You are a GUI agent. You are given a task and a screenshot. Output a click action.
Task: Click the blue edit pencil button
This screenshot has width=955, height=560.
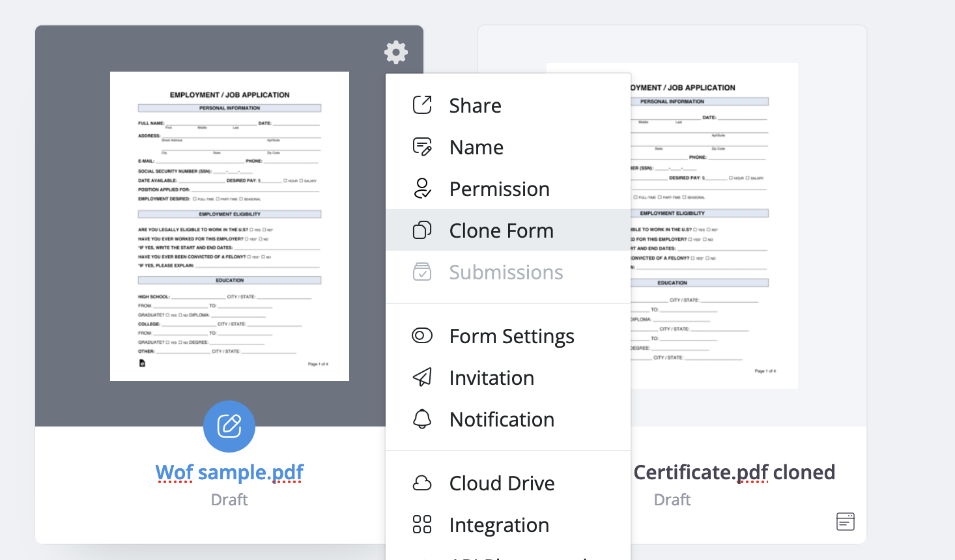tap(229, 426)
